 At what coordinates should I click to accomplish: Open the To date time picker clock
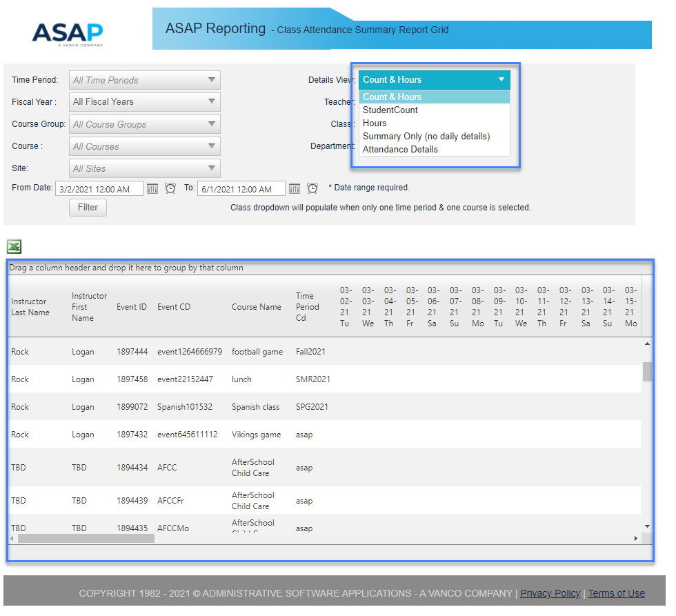point(312,188)
